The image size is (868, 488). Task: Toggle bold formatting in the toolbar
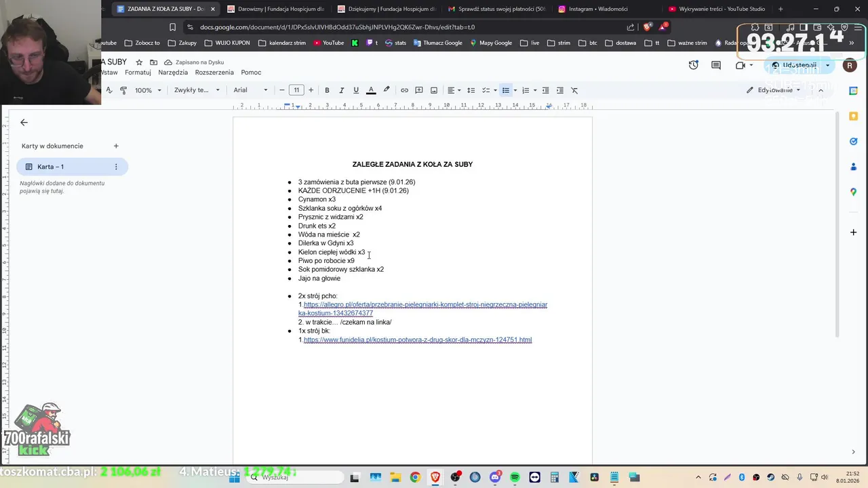[x=327, y=90]
